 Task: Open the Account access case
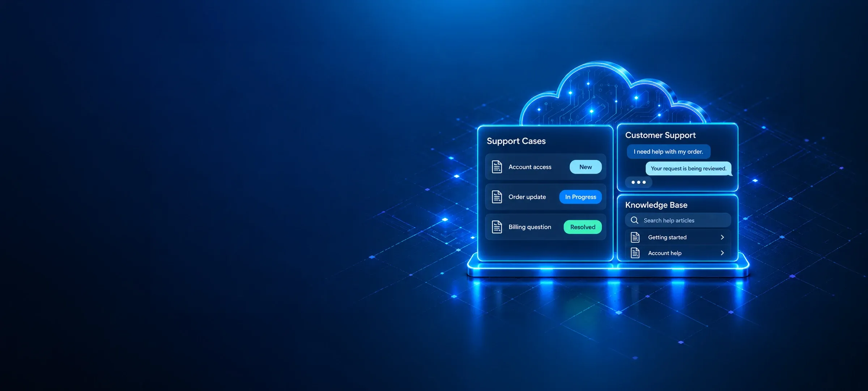click(x=546, y=167)
